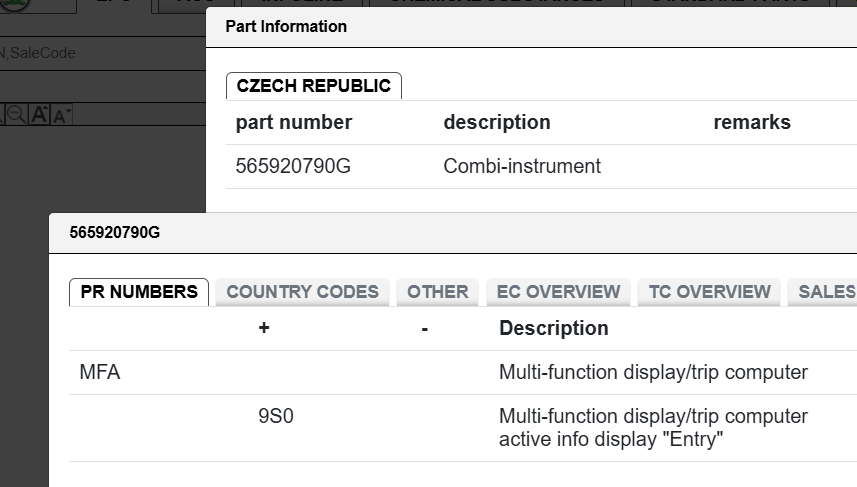Select part number 565920790G cell
Viewport: 857px width, 487px height.
click(x=293, y=166)
